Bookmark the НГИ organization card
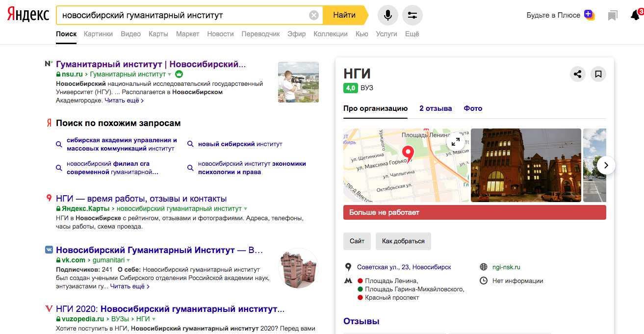 [598, 74]
